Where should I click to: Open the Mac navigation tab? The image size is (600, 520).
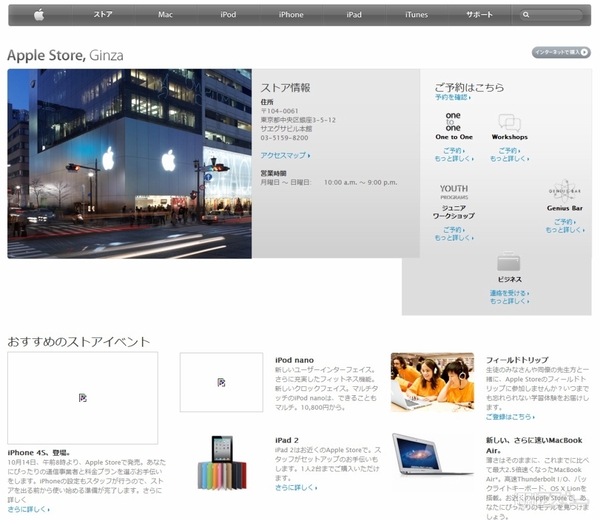(165, 15)
